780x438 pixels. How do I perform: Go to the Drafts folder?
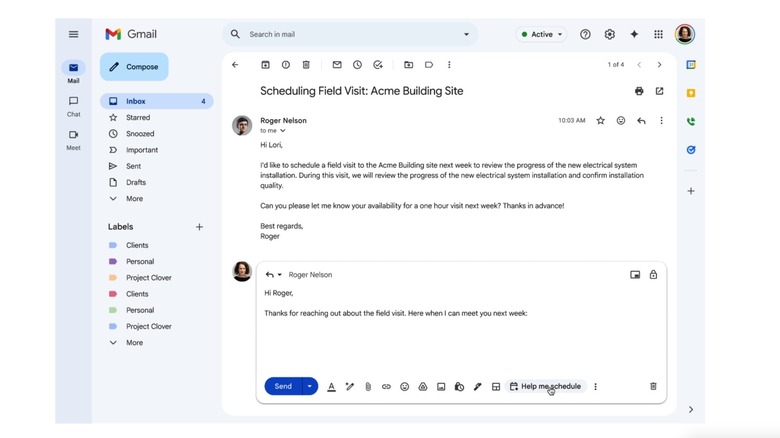[136, 182]
